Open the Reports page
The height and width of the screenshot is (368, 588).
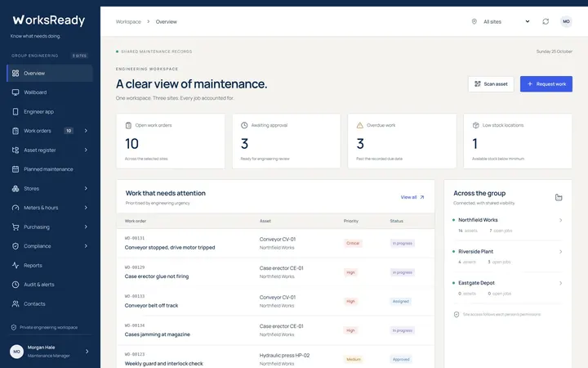coord(50,266)
